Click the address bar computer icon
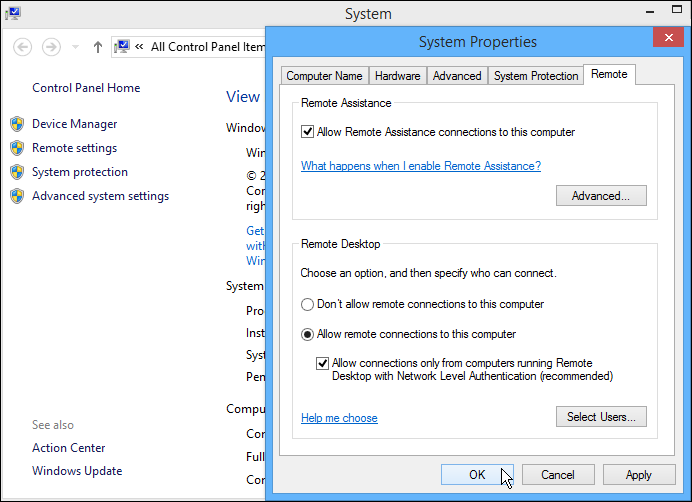 tap(122, 46)
